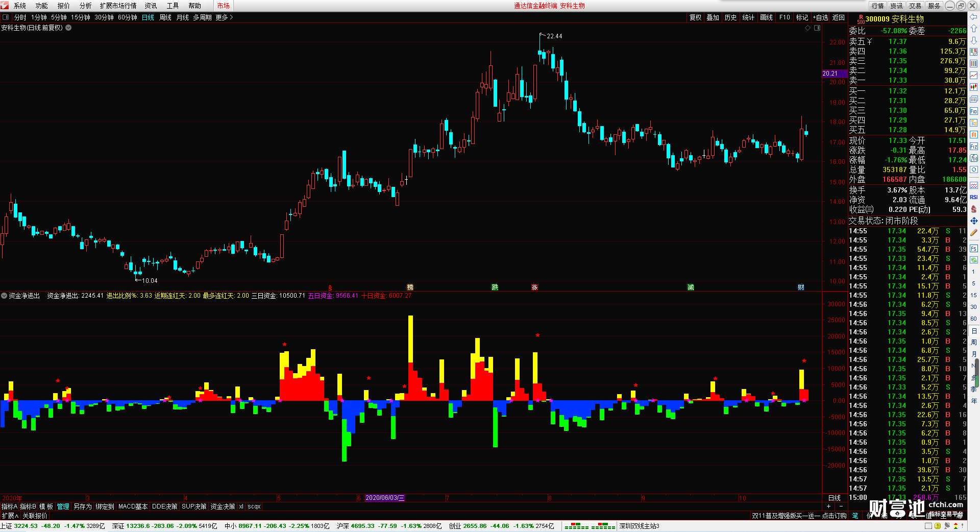Select the pencil drawing tool icon
Screen dimensions: 980x532
tap(974, 232)
